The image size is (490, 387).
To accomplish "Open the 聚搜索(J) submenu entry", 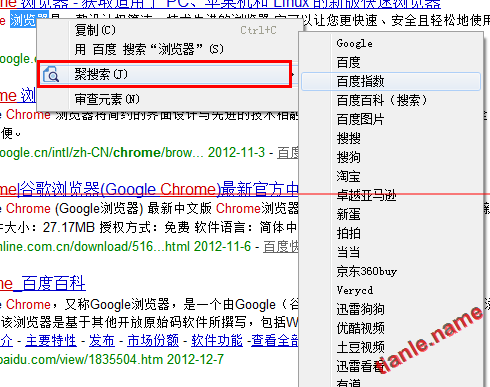I will (x=166, y=74).
